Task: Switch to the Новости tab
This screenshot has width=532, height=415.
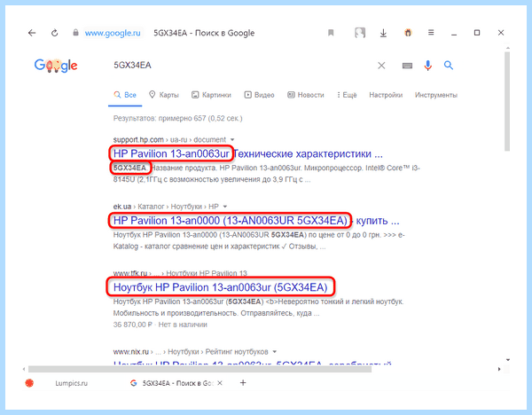Action: (x=306, y=95)
